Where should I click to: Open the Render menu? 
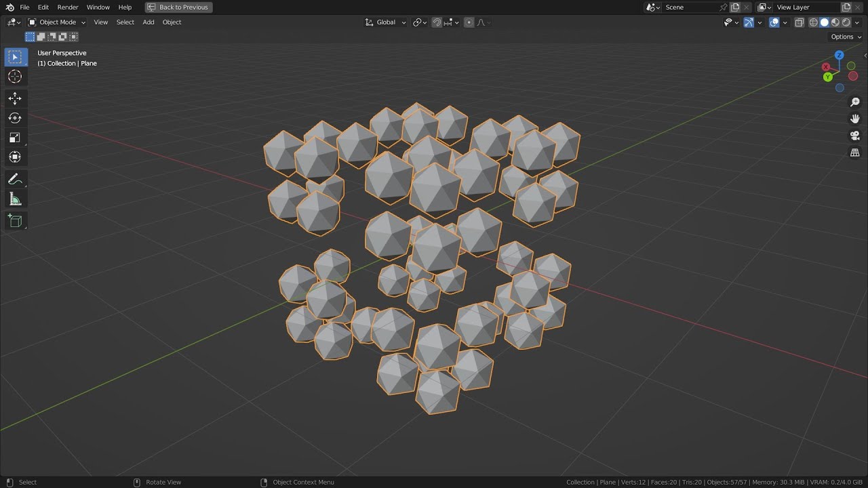68,7
